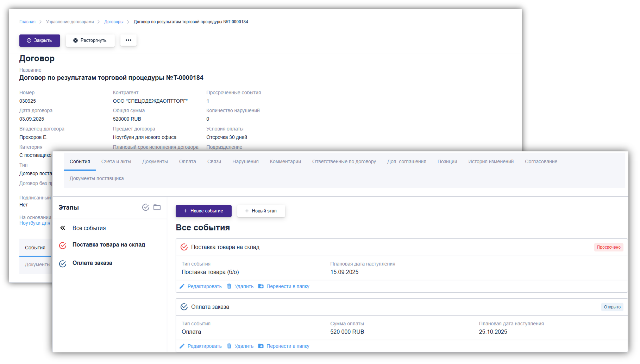Image resolution: width=640 pixels, height=364 pixels.
Task: Click the Расторгнуть button
Action: 90,40
